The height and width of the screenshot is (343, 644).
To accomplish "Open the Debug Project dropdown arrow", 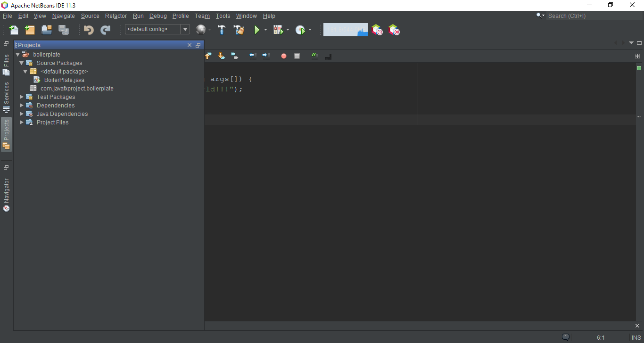I will coord(288,30).
